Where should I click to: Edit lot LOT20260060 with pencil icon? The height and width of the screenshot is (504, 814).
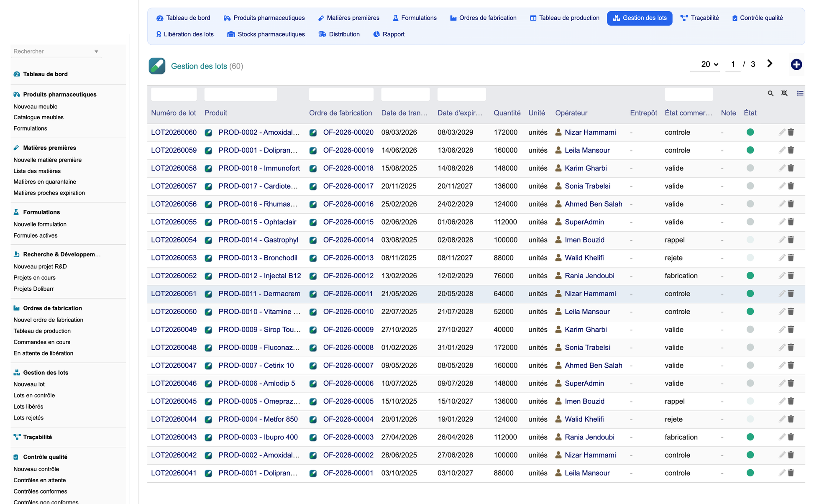point(781,132)
